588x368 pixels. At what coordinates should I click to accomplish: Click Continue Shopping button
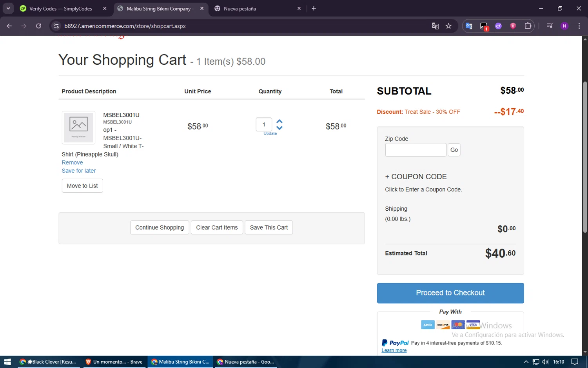[160, 228]
